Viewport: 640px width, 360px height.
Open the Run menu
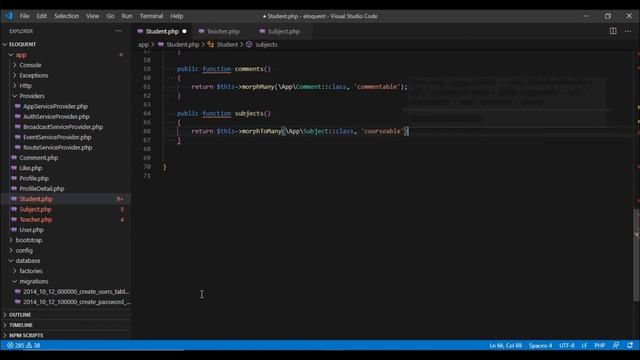point(127,16)
